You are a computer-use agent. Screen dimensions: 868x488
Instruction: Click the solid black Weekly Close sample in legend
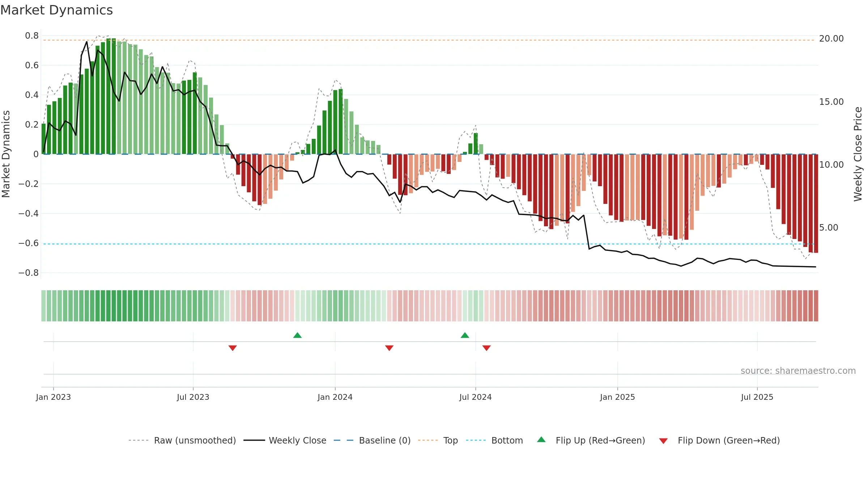254,440
